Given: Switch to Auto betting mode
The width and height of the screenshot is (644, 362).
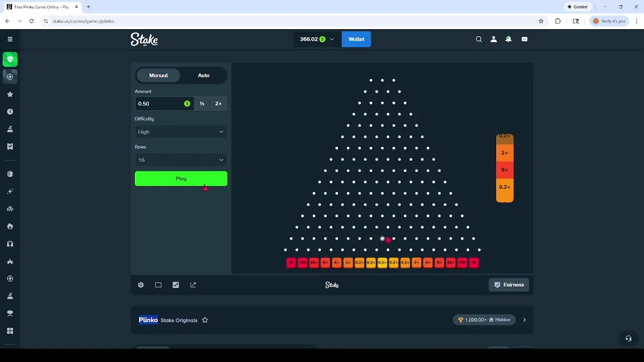Looking at the screenshot, I should pyautogui.click(x=204, y=75).
